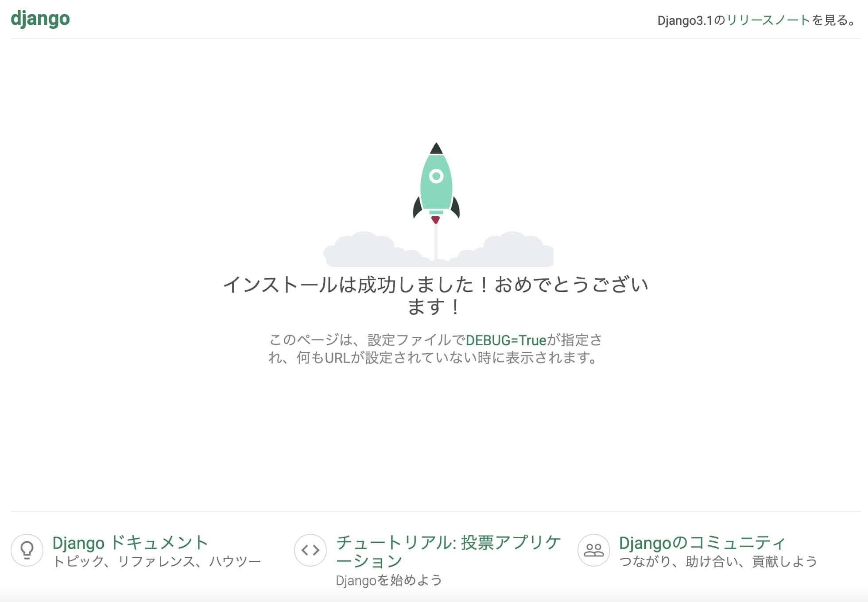Click the text Djangoを始めよう
This screenshot has width=868, height=602.
tap(389, 580)
